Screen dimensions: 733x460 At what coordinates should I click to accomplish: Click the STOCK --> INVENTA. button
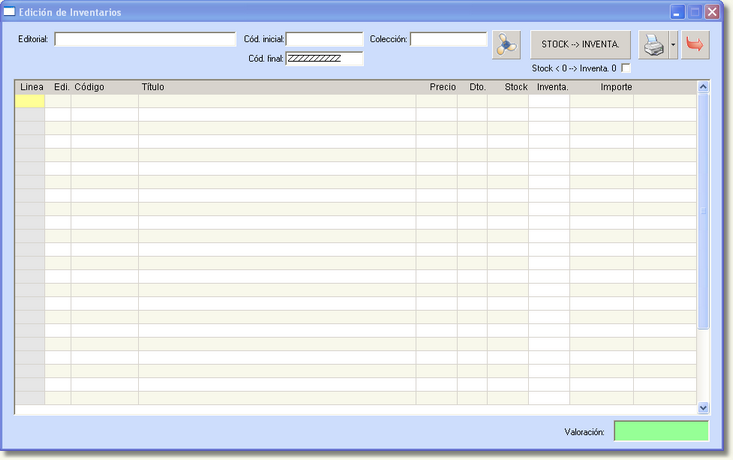click(x=580, y=44)
